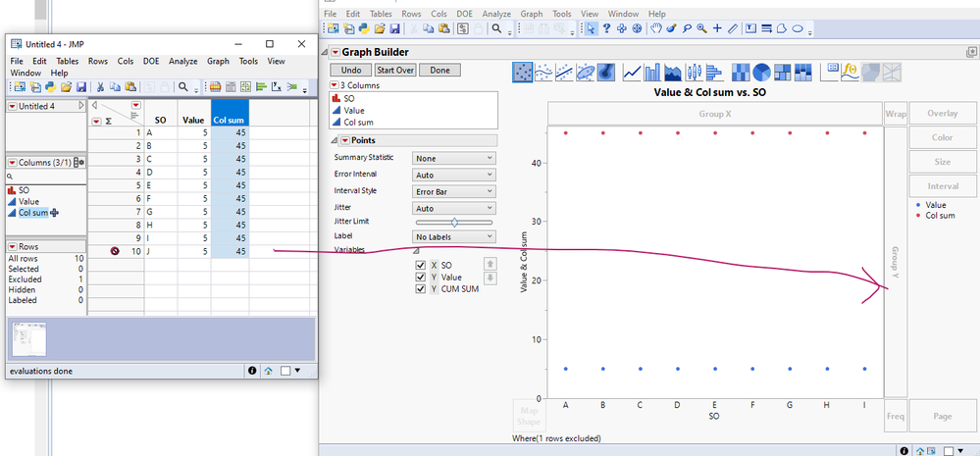Select the Treemap element icon
The image size is (980, 456).
782,73
